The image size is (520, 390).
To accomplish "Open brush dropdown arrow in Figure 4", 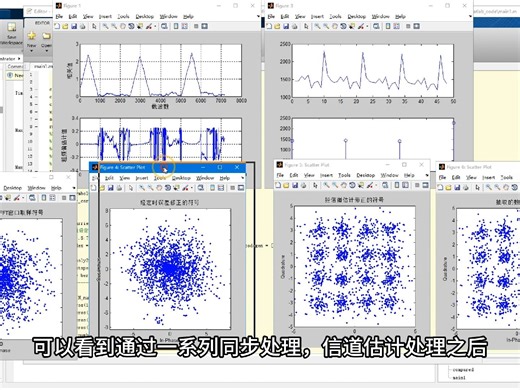I will point(192,188).
